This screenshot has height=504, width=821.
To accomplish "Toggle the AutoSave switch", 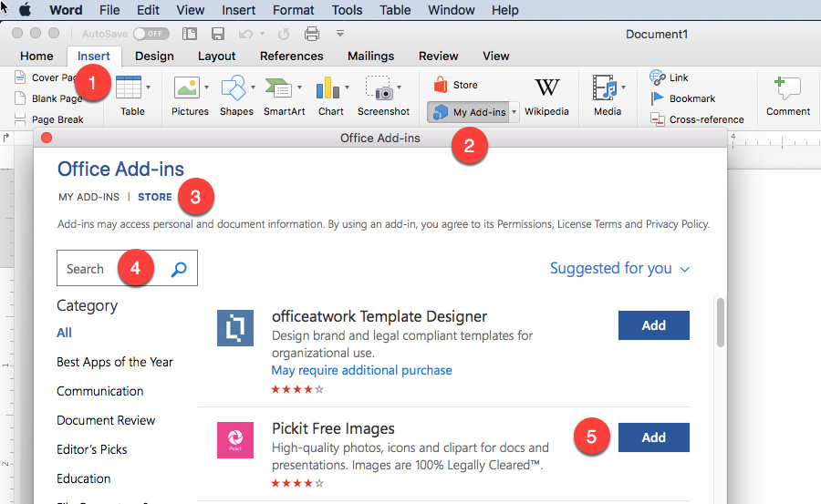I will point(151,34).
